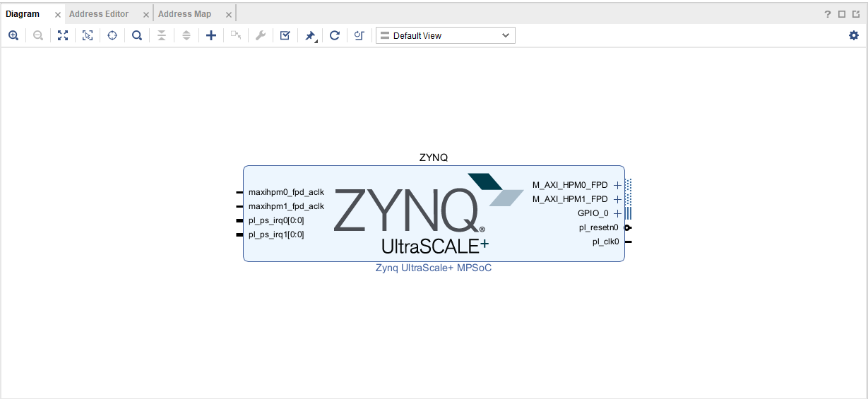The width and height of the screenshot is (868, 399).
Task: Select the pl_resetn0 port label
Action: pos(599,227)
